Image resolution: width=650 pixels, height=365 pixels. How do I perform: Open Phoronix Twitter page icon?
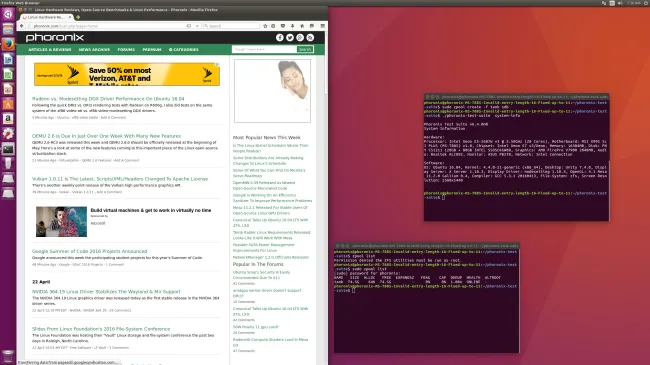[x=290, y=38]
